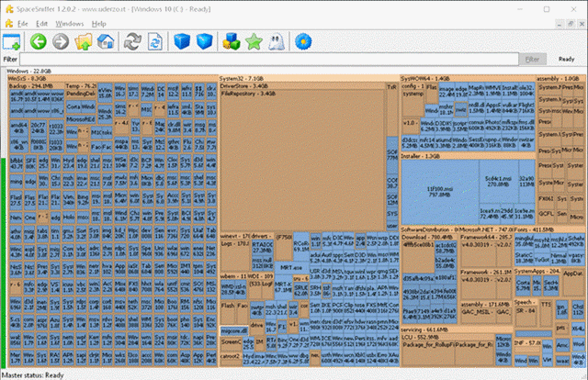The image size is (588, 380).
Task: Start a new master scan
Action: 132,41
